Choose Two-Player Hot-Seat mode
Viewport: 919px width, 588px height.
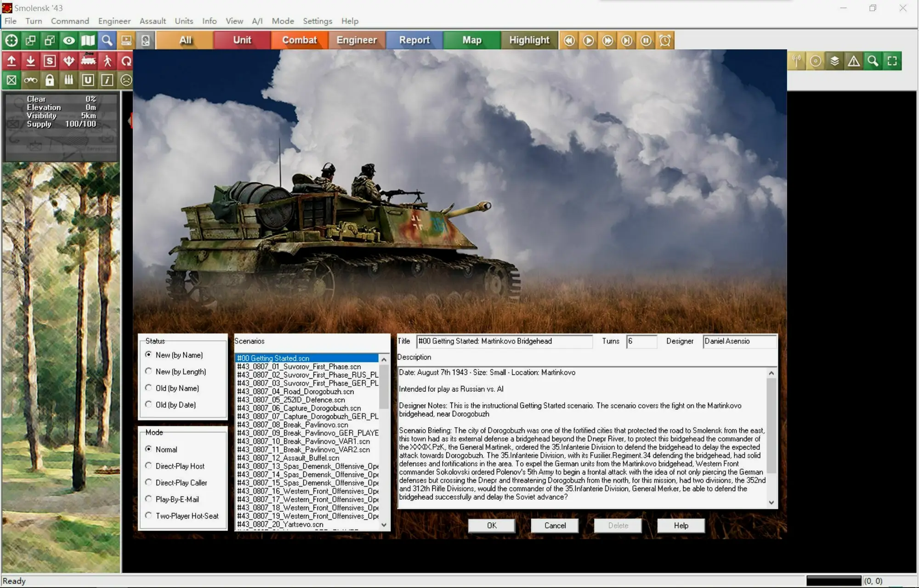tap(182, 516)
